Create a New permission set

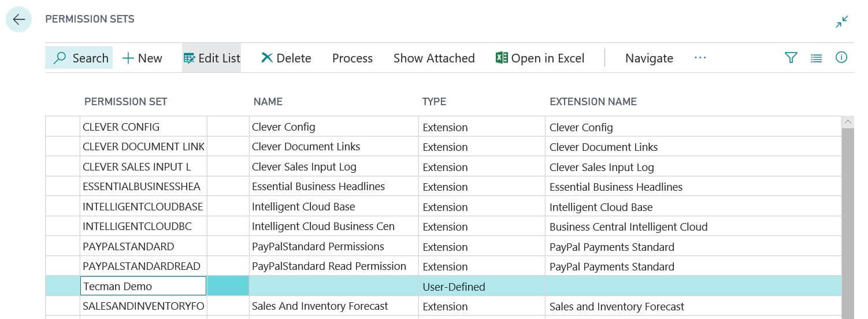pos(142,58)
